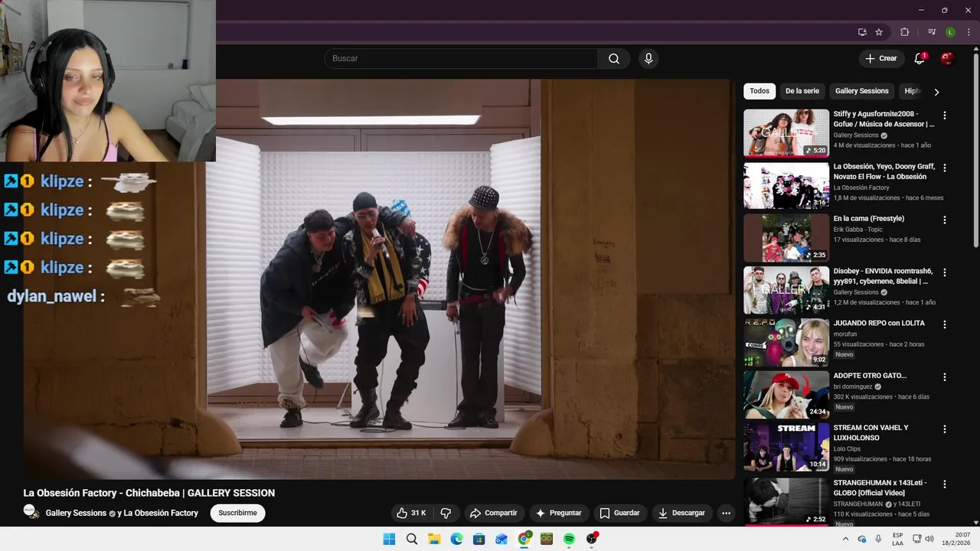Open Stiffy y Agusfortnite2008 Gofue thumbnail
The height and width of the screenshot is (551, 980).
pos(786,132)
